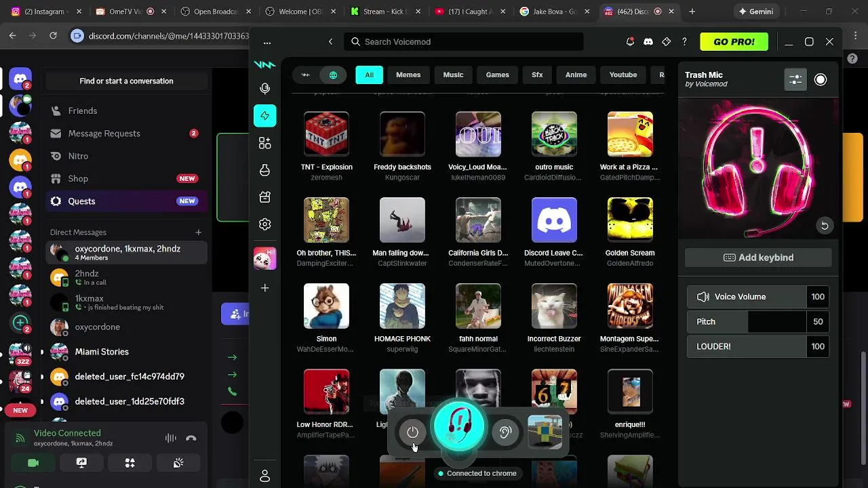Disconnect the Discord call with hang-up icon
868x488 pixels.
tap(191, 439)
